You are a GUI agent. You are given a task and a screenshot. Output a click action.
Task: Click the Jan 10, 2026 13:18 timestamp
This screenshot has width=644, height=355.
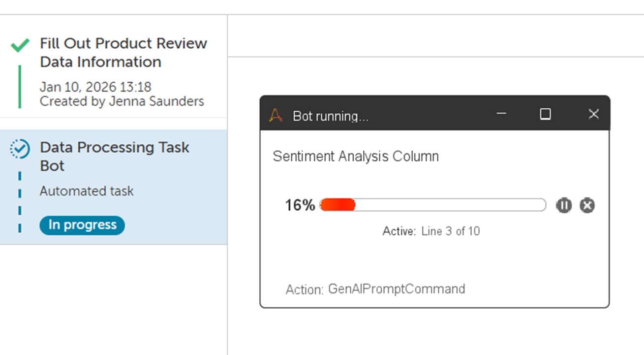[95, 87]
